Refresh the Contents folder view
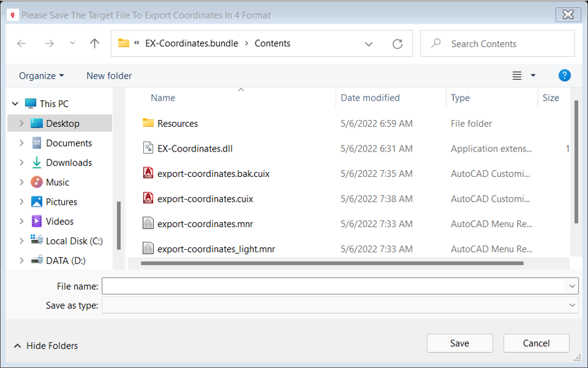Viewport: 588px width, 368px height. click(397, 44)
